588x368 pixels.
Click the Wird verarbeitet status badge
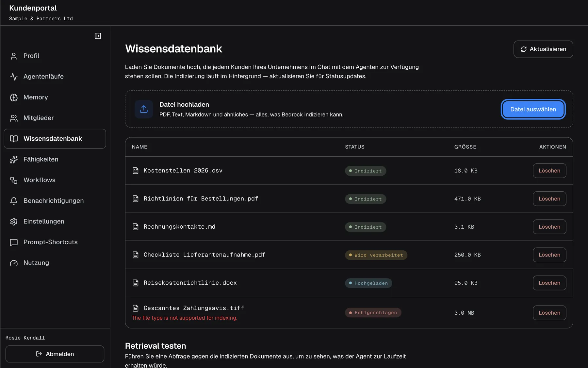coord(376,255)
